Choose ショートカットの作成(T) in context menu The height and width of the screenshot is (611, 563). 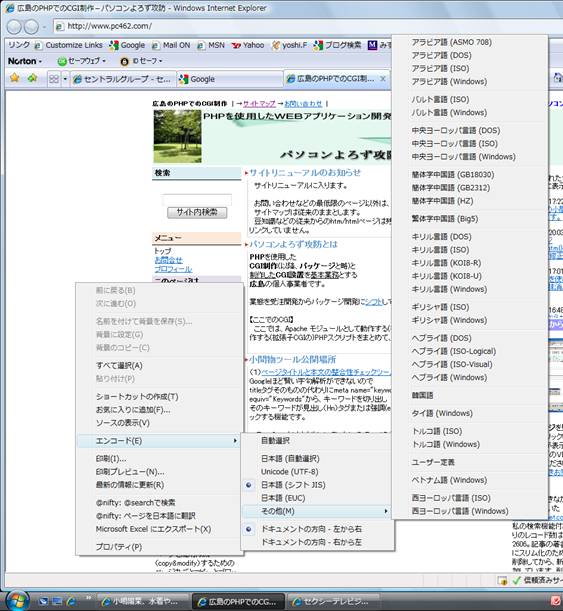click(x=160, y=397)
